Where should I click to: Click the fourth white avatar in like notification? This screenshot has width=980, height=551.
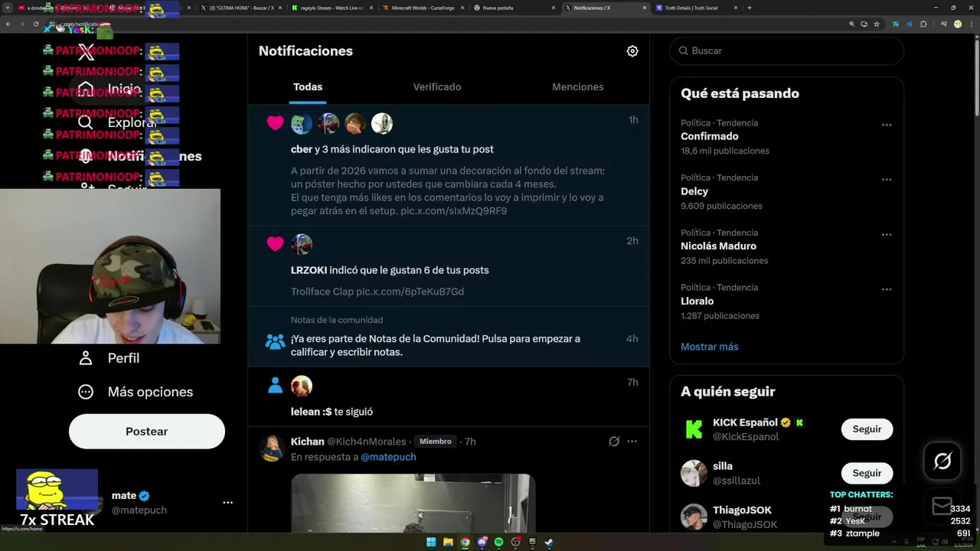(382, 123)
